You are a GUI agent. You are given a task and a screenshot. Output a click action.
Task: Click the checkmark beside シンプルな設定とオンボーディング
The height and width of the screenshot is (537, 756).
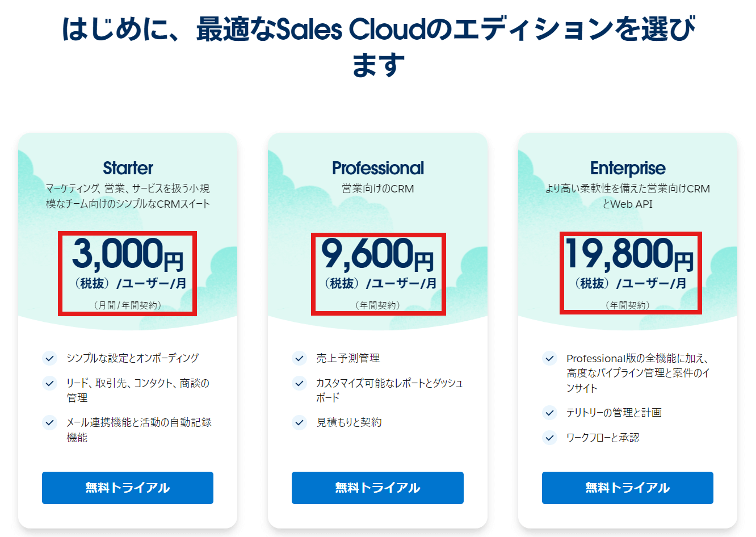(x=49, y=358)
